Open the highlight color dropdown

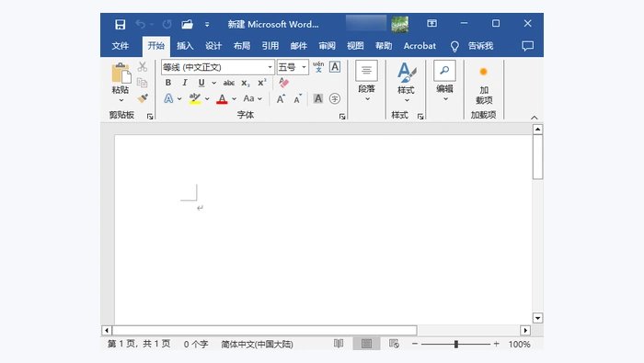[207, 99]
